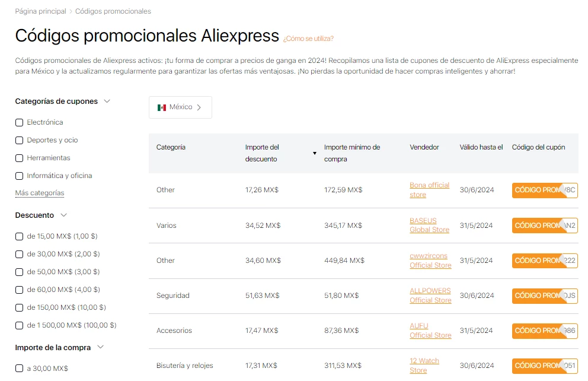Check the 15,00 MX$ discount filter

[18, 236]
